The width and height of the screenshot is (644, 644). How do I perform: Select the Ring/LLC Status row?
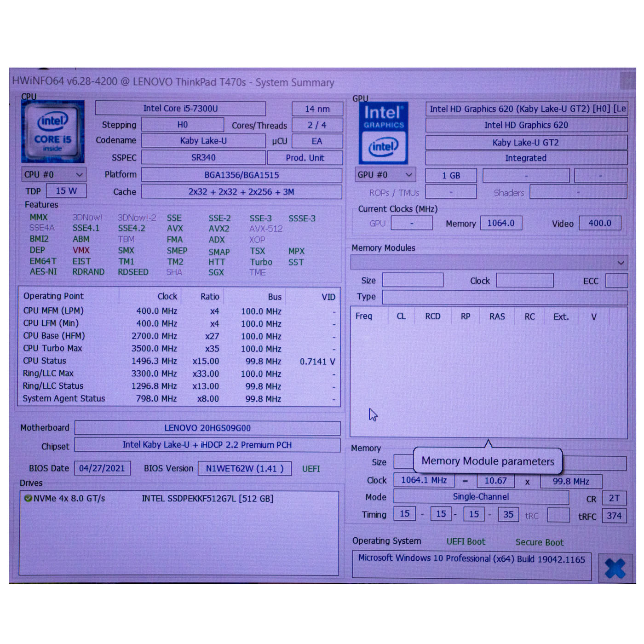179,386
